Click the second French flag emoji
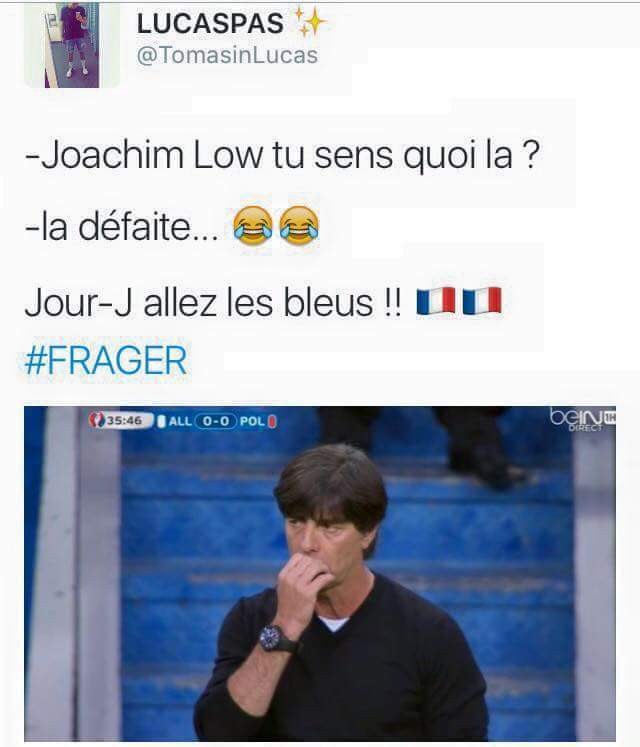Viewport: 640px width, 747px height. coord(482,301)
